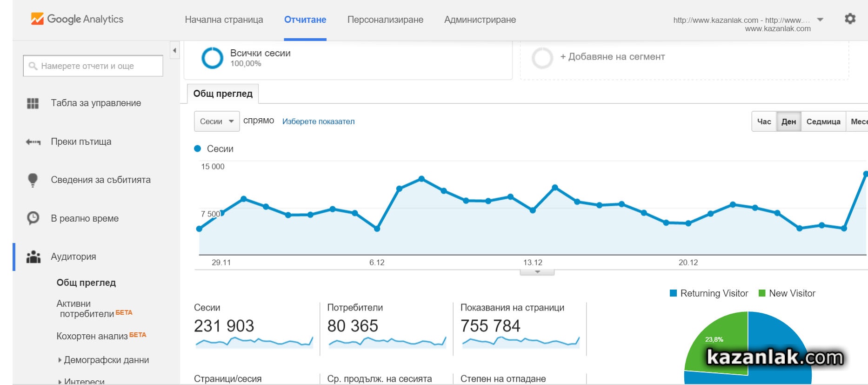
Task: Click the real-time clock icon
Action: coord(33,218)
